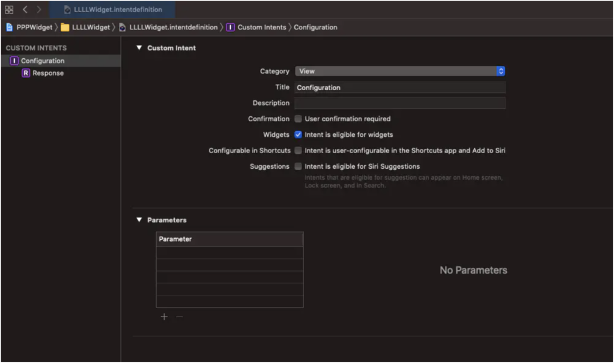
Task: Click the PPPWidget project file icon
Action: pyautogui.click(x=10, y=28)
